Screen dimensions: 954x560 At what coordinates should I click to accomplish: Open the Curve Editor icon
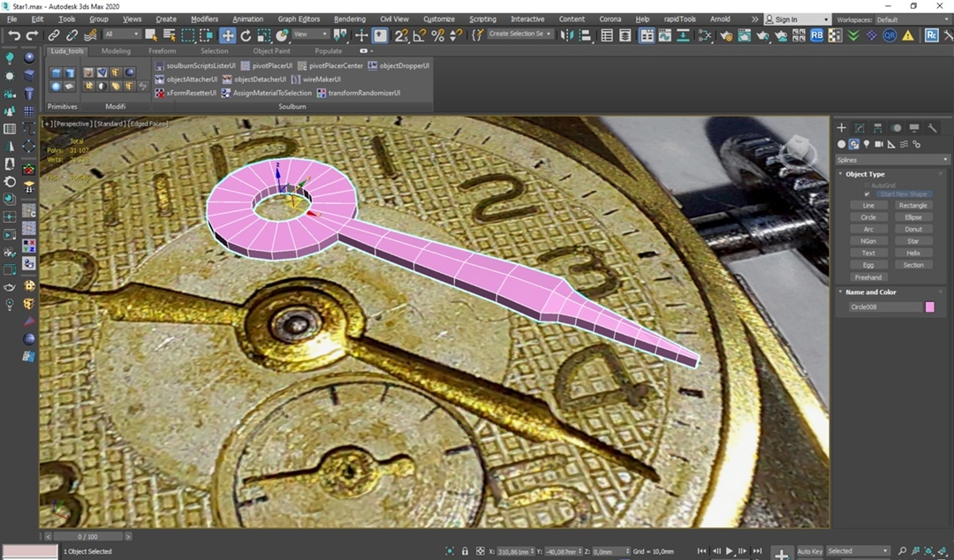[665, 35]
